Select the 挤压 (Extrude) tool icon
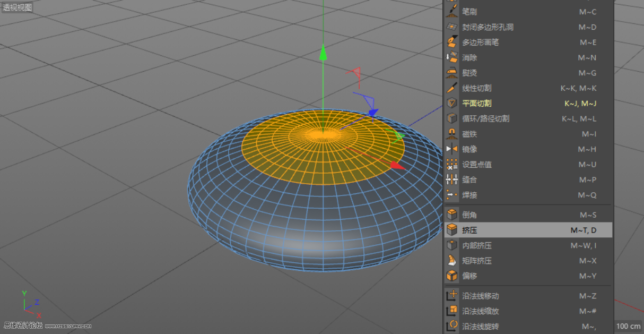Screen dimensions: 644x334 452,229
